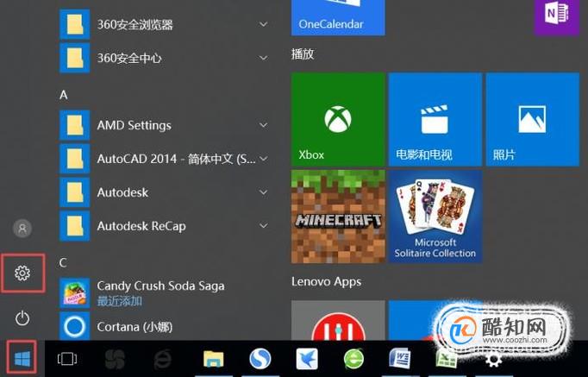Viewport: 588px width, 377px height.
Task: Open the OneCalendar tile
Action: [x=338, y=17]
